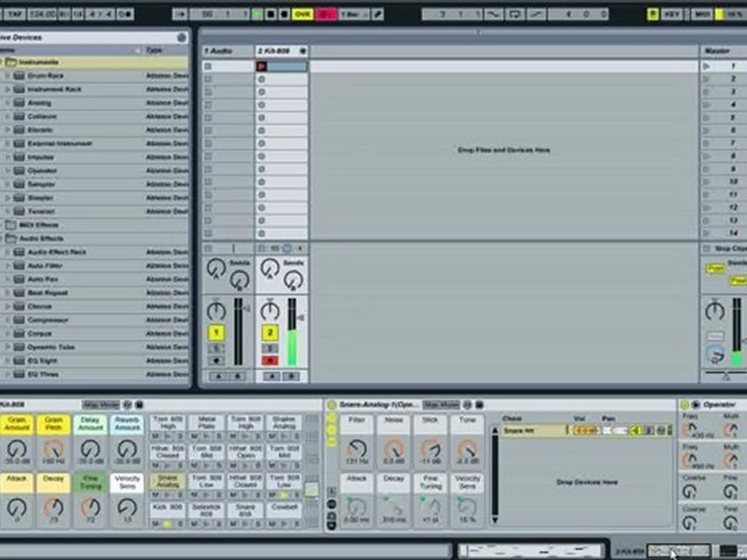Viewport: 747px width, 560px height.
Task: Expand the Drum Rack browser item
Action: tap(7, 75)
